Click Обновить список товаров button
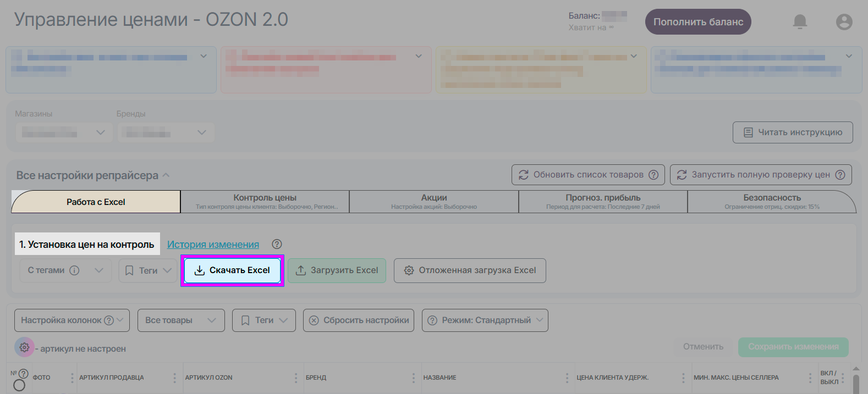868x394 pixels. coord(588,175)
